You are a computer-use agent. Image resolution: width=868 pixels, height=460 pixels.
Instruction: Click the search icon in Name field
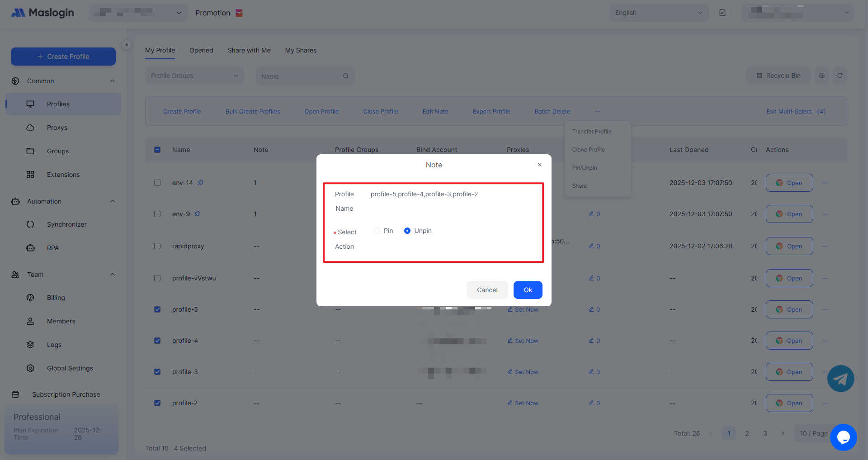(345, 76)
